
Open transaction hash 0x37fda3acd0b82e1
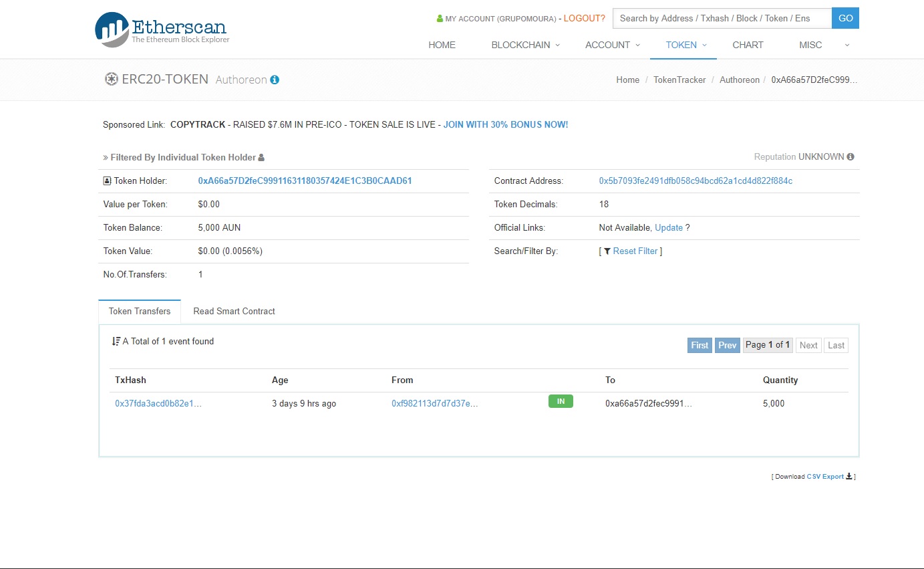click(x=158, y=403)
